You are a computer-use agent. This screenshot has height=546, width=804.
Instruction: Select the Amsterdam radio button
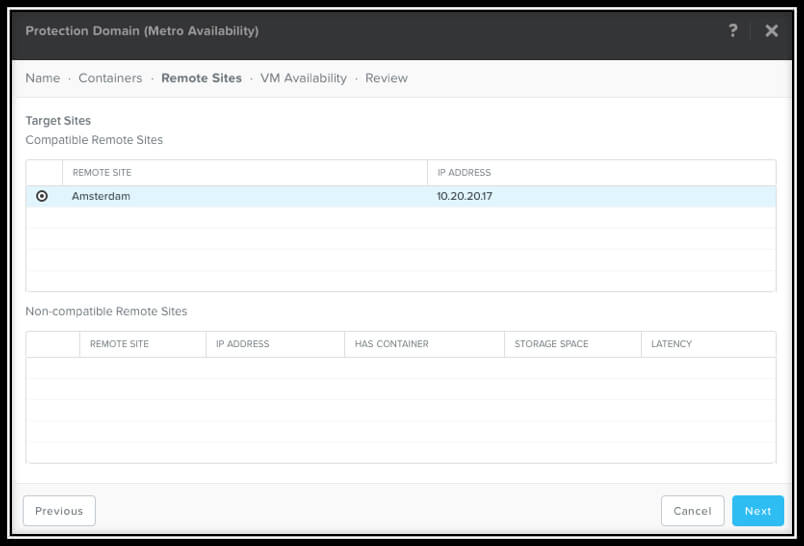pyautogui.click(x=42, y=197)
